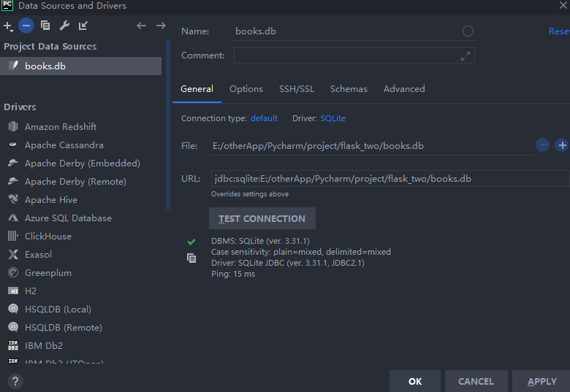Open the Schemas tab

(349, 89)
